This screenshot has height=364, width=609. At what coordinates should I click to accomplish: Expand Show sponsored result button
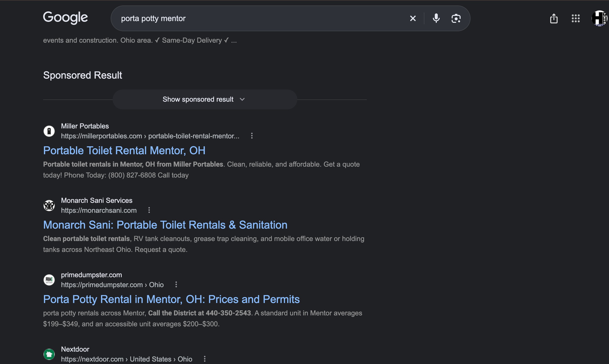coord(205,99)
